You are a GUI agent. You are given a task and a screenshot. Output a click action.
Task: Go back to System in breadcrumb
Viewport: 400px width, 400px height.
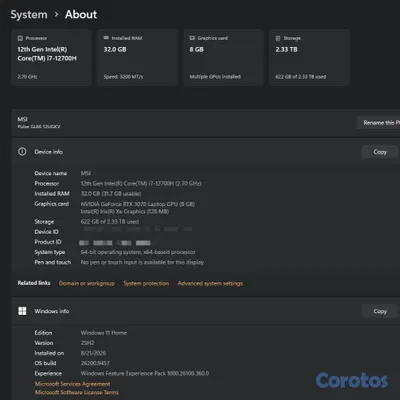[29, 15]
